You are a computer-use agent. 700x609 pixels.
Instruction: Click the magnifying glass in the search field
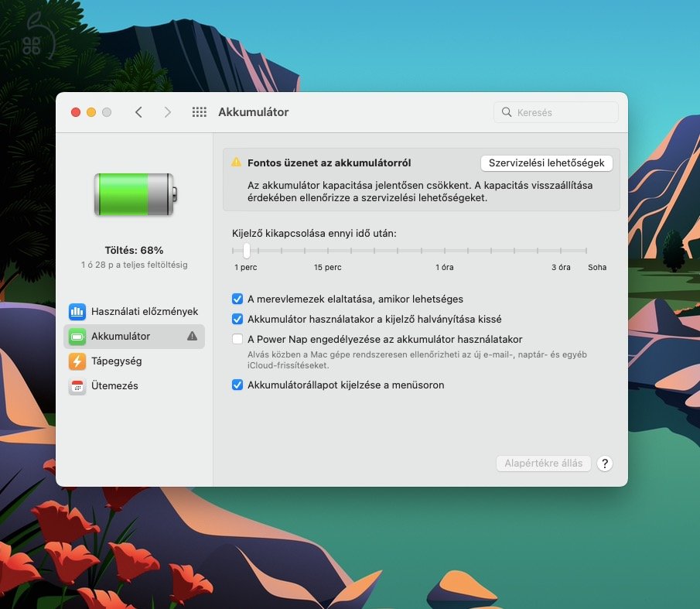tap(506, 112)
